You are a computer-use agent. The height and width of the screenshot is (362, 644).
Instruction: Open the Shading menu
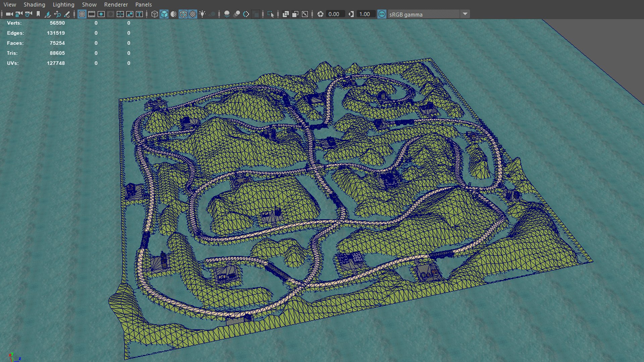[x=34, y=5]
